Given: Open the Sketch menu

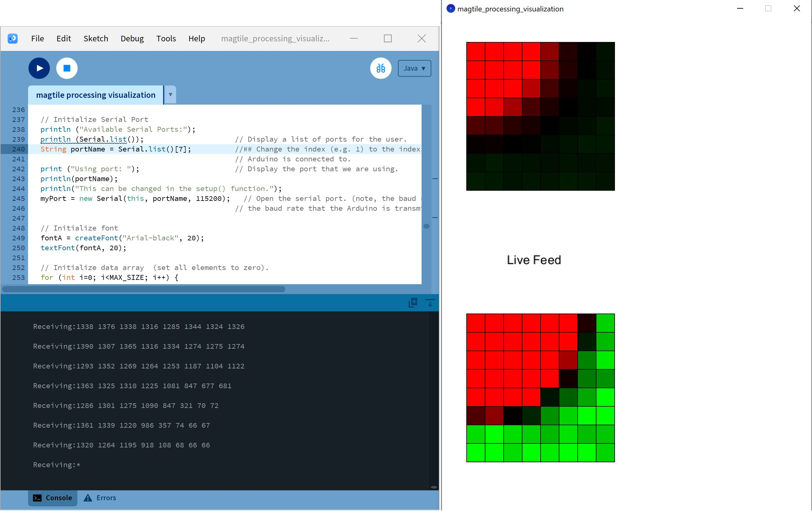Looking at the screenshot, I should coord(96,39).
